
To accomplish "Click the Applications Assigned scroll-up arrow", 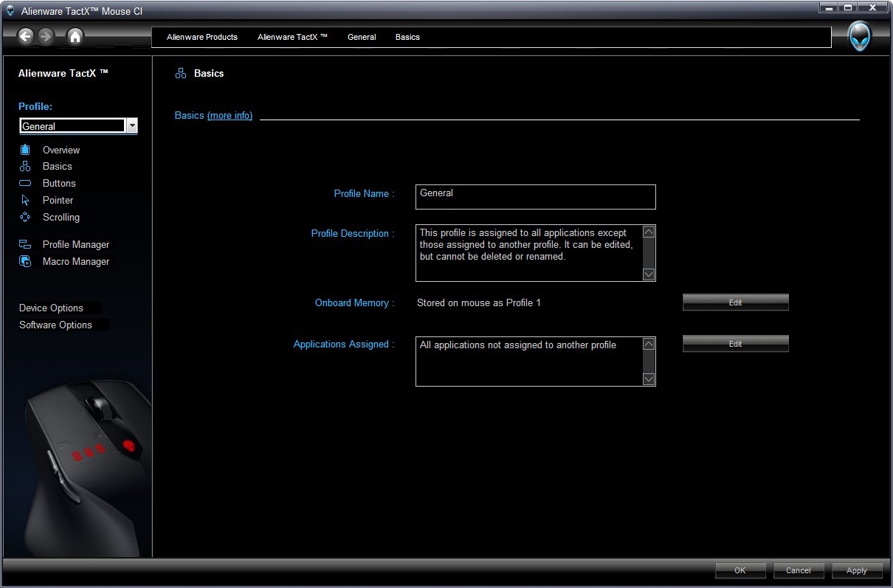I will pos(648,344).
